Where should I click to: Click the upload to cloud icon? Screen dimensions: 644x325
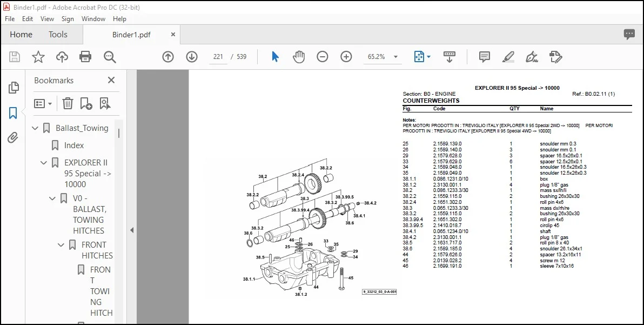pyautogui.click(x=62, y=57)
